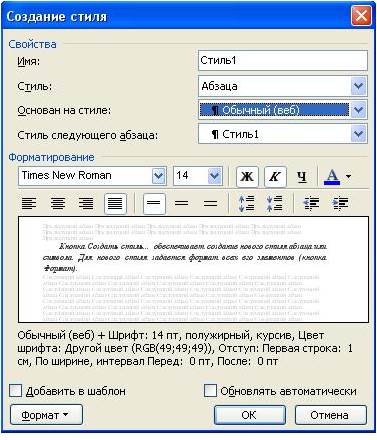Click the 'Отмена' cancel button
The image size is (377, 440).
[331, 415]
